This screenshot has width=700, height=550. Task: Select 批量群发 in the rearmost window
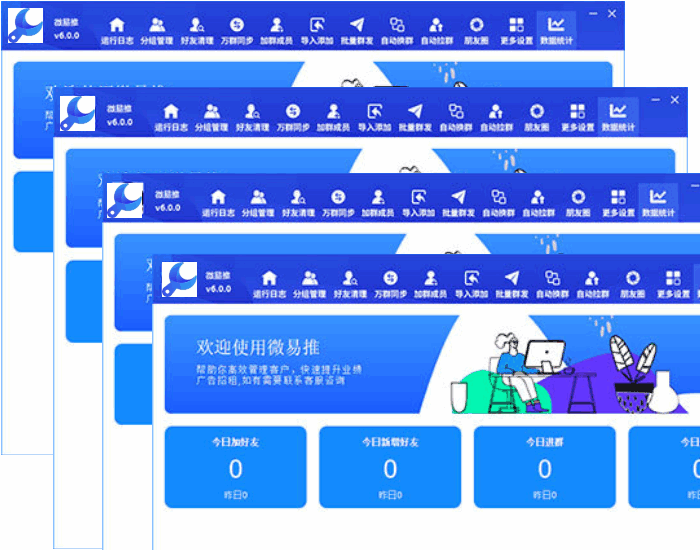357,31
